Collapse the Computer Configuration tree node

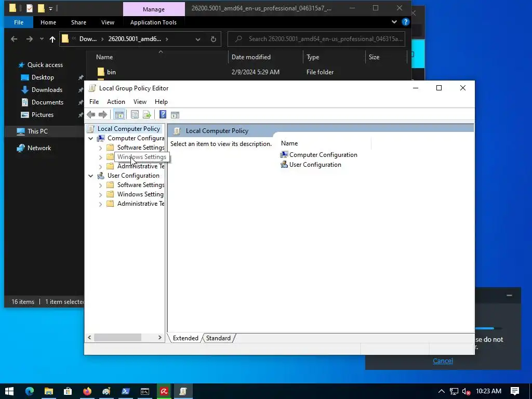pyautogui.click(x=90, y=138)
